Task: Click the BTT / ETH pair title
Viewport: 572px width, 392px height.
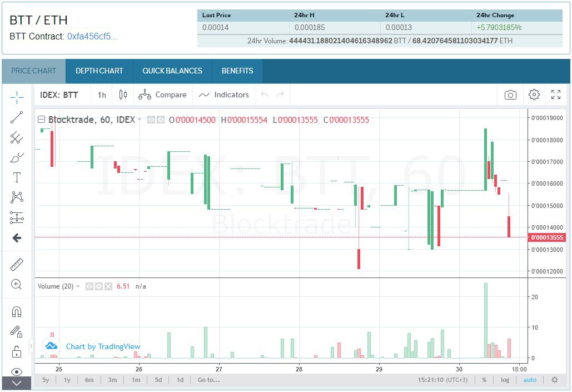Action: (x=39, y=20)
